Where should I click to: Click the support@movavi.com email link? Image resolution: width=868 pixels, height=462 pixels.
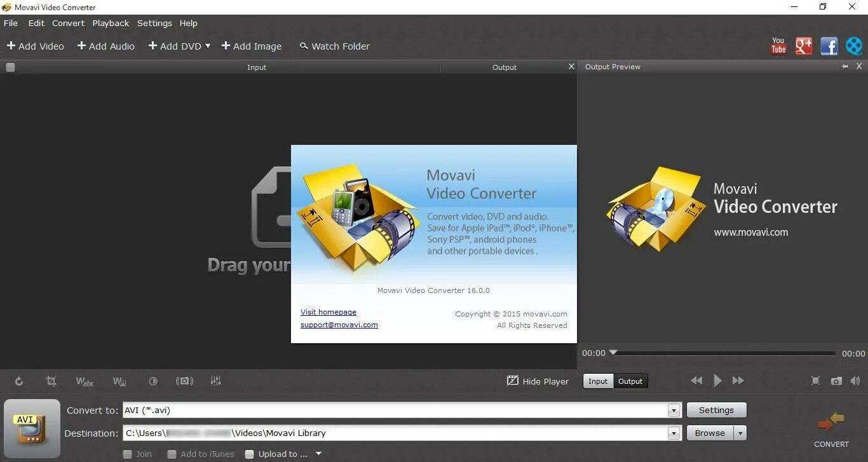click(339, 325)
